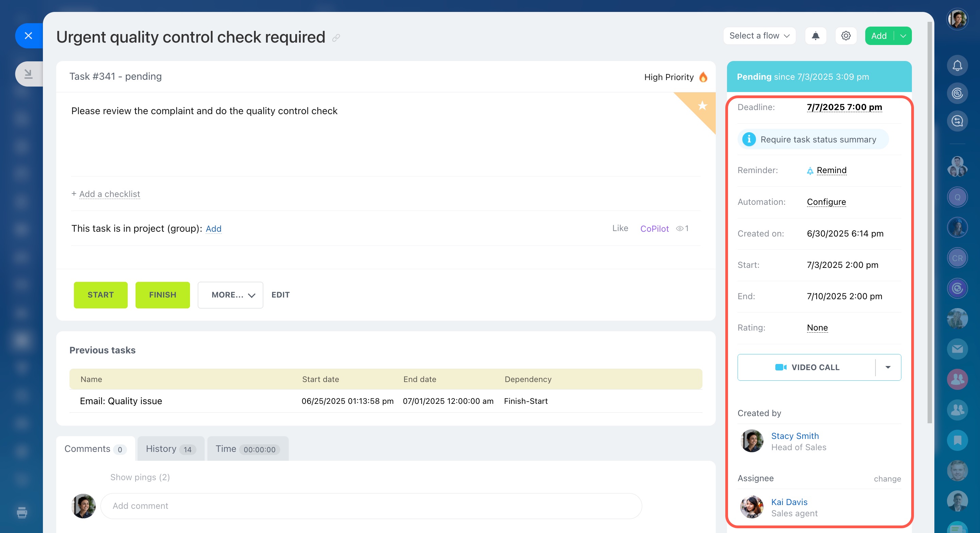The width and height of the screenshot is (980, 533).
Task: Start a VIDEO CALL
Action: coord(806,367)
